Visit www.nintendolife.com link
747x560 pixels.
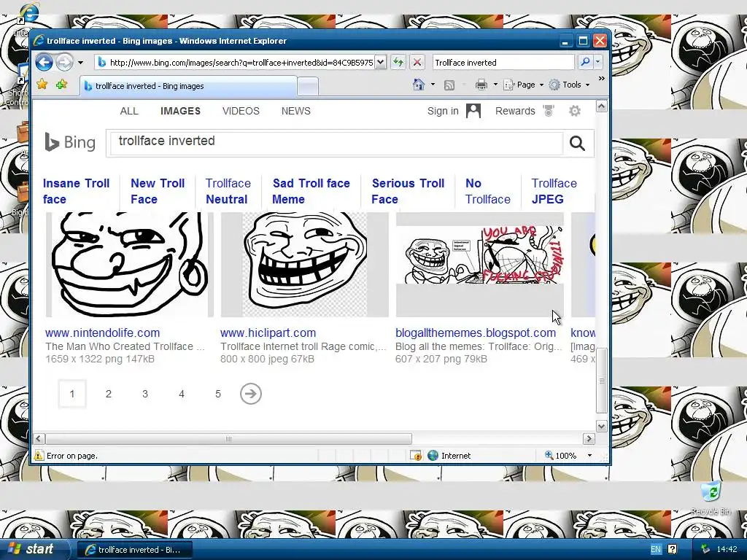coord(102,332)
